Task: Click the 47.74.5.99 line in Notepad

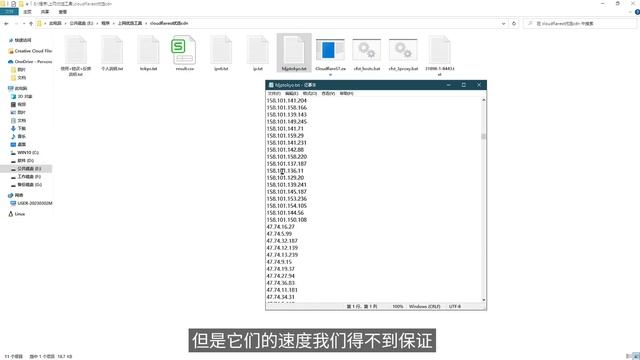Action: coord(279,234)
